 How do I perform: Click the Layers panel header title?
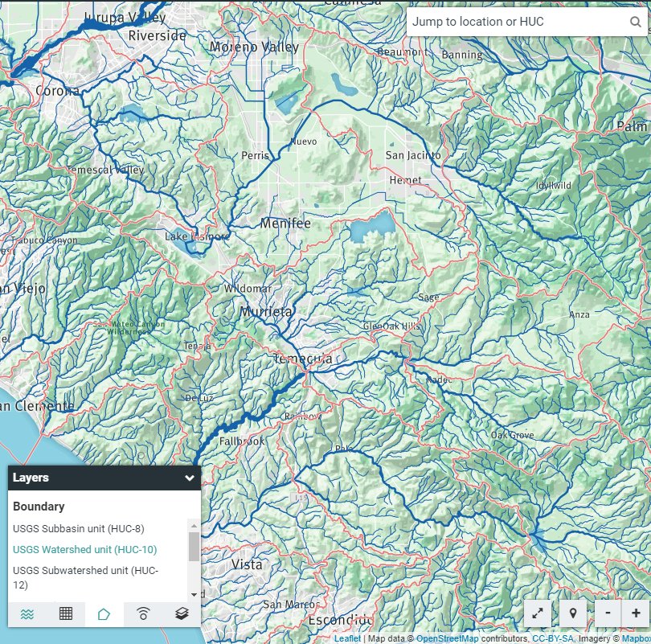pyautogui.click(x=31, y=478)
